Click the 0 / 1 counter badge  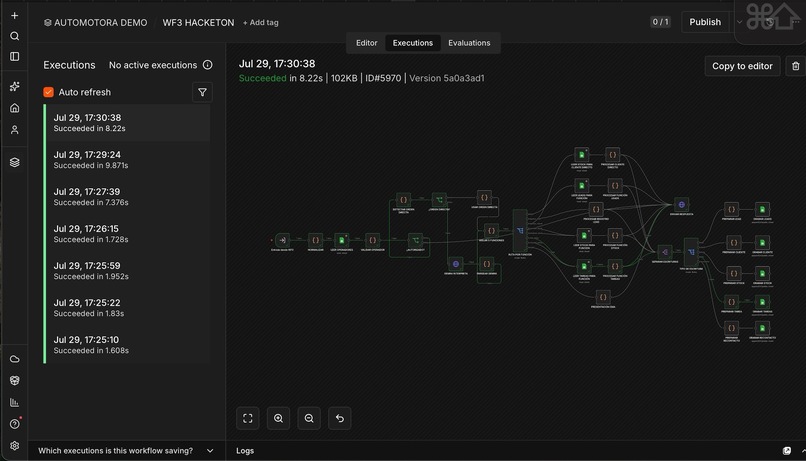661,22
